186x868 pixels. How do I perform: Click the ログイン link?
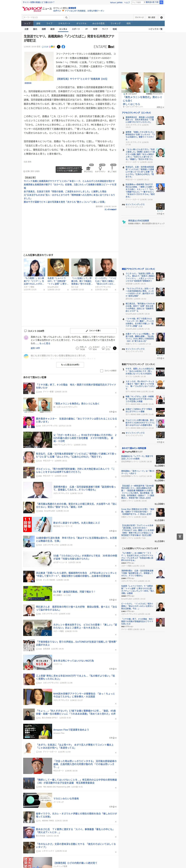[57, 11]
